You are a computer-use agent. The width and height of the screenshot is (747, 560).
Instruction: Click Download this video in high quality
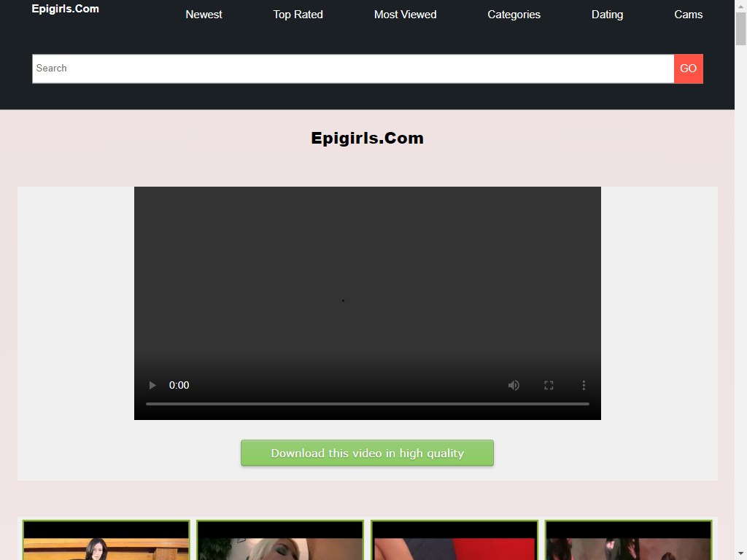pyautogui.click(x=368, y=453)
